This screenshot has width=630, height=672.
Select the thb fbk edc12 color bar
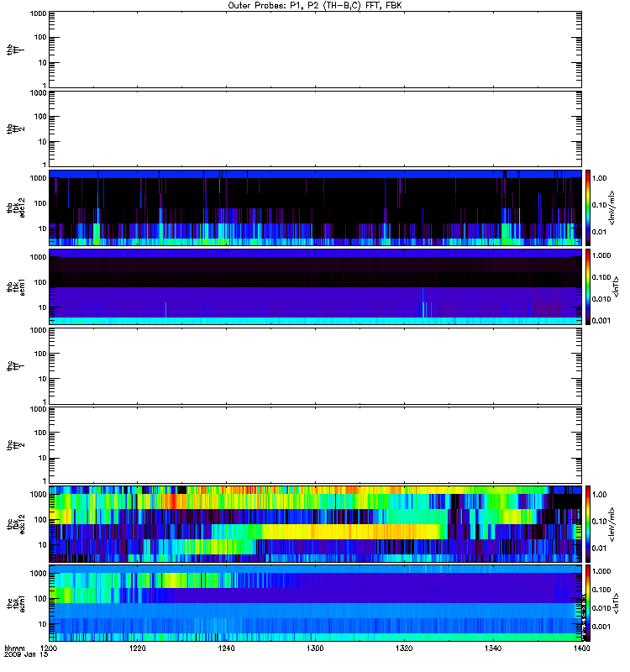(588, 207)
